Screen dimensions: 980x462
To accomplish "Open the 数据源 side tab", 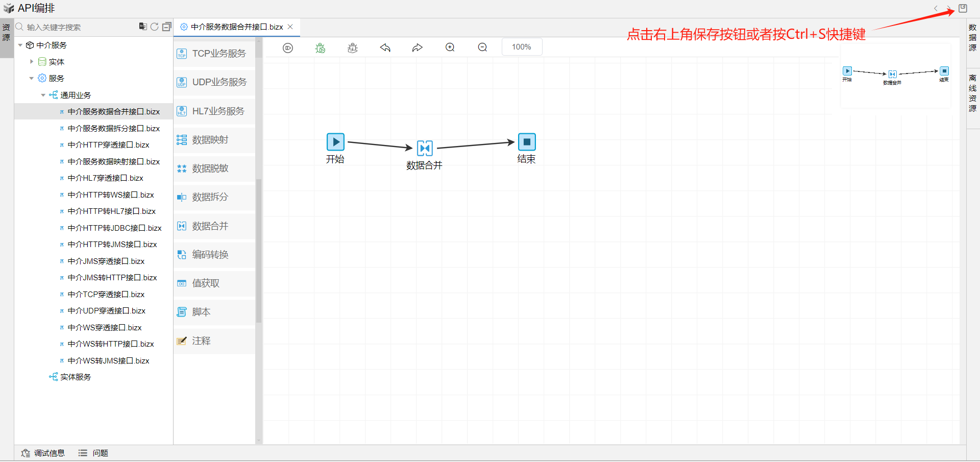I will tap(972, 37).
